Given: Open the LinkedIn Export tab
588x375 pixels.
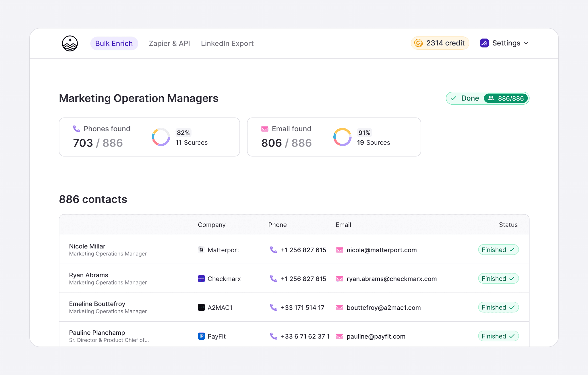Looking at the screenshot, I should tap(227, 43).
